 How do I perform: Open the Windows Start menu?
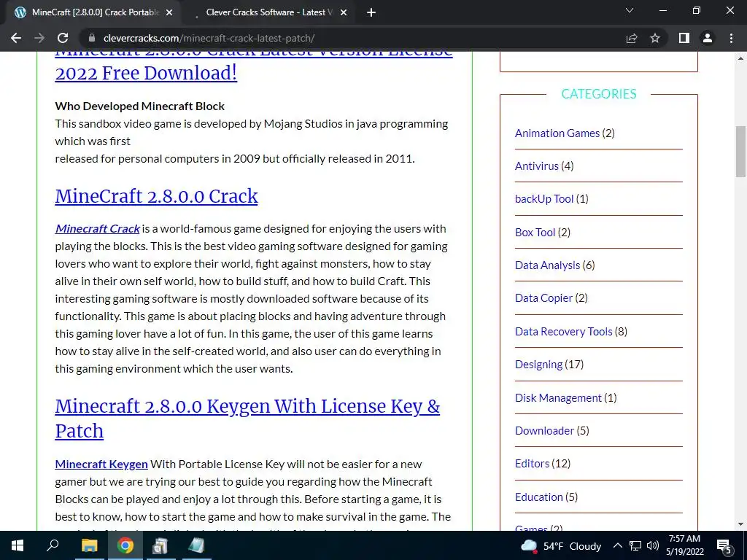[18, 545]
